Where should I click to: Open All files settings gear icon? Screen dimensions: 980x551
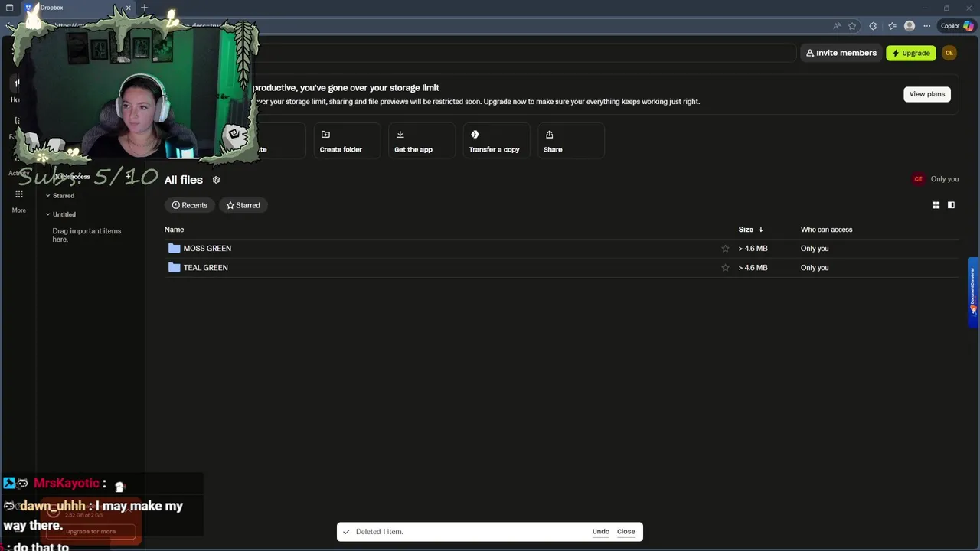click(x=216, y=180)
